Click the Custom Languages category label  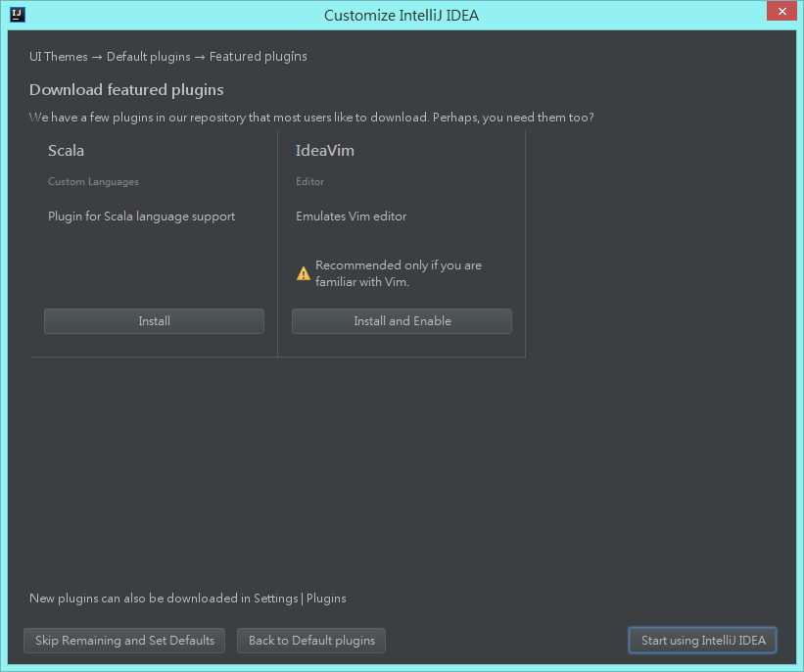93,181
